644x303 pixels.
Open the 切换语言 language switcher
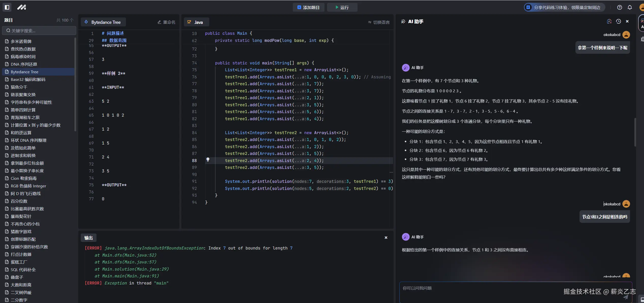click(x=379, y=22)
